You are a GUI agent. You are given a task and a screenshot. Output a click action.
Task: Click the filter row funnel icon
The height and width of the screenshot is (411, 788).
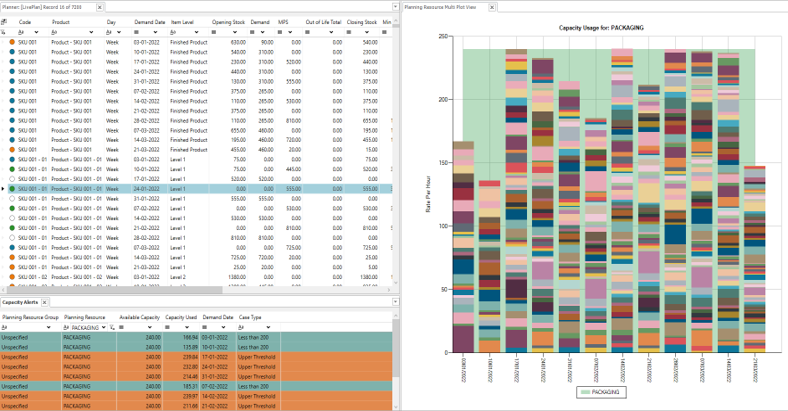coord(4,32)
